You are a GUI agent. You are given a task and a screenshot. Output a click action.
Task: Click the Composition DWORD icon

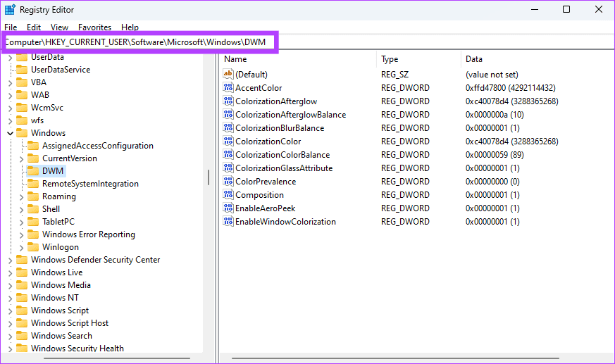click(228, 194)
